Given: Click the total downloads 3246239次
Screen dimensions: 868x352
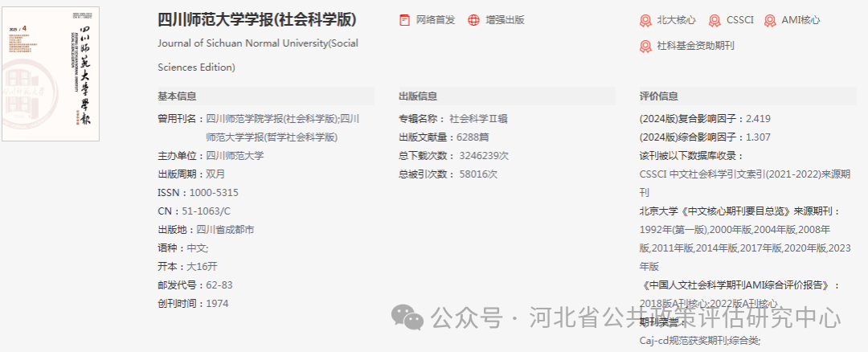Looking at the screenshot, I should coord(484,156).
